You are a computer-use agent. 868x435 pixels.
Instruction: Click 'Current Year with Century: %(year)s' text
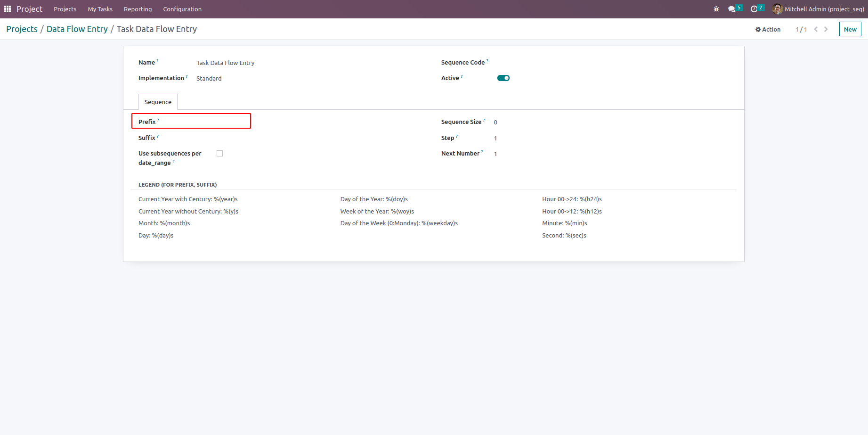tap(188, 199)
